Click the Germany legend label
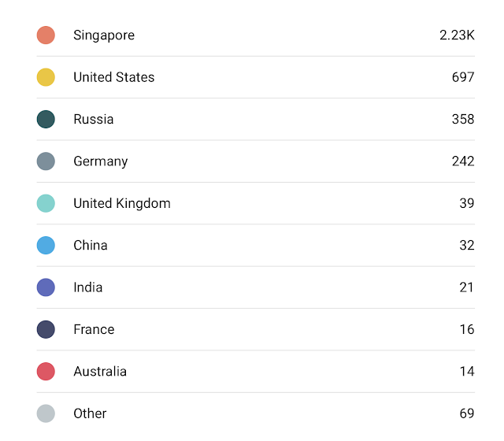Image resolution: width=504 pixels, height=441 pixels. pos(101,161)
